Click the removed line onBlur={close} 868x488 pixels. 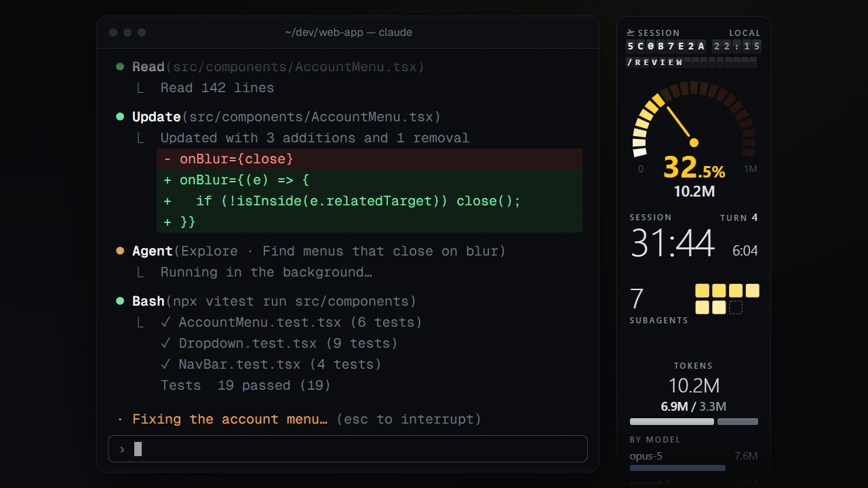[370, 159]
